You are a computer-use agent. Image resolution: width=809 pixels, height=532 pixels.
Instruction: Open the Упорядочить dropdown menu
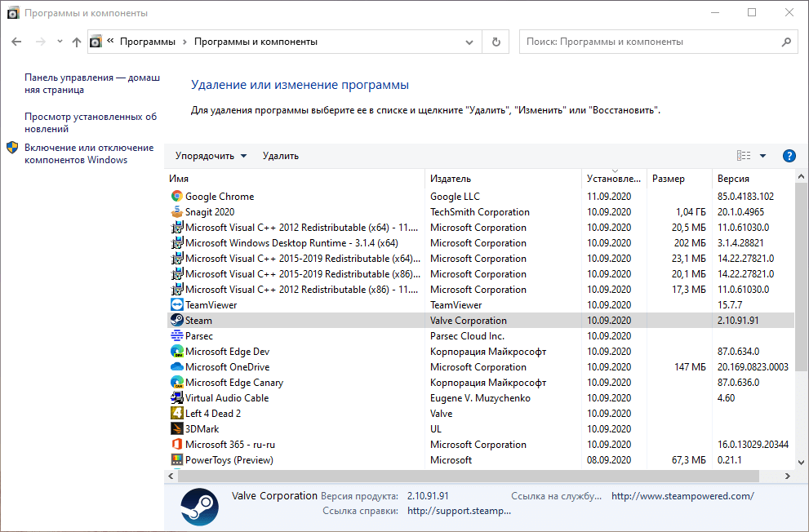[211, 156]
